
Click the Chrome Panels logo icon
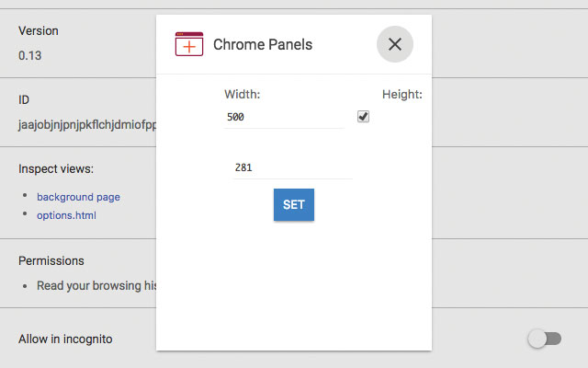(188, 44)
